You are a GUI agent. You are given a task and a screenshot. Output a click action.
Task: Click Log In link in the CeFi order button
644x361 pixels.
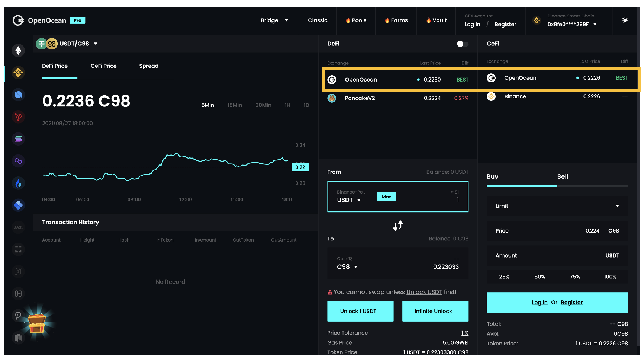point(540,303)
